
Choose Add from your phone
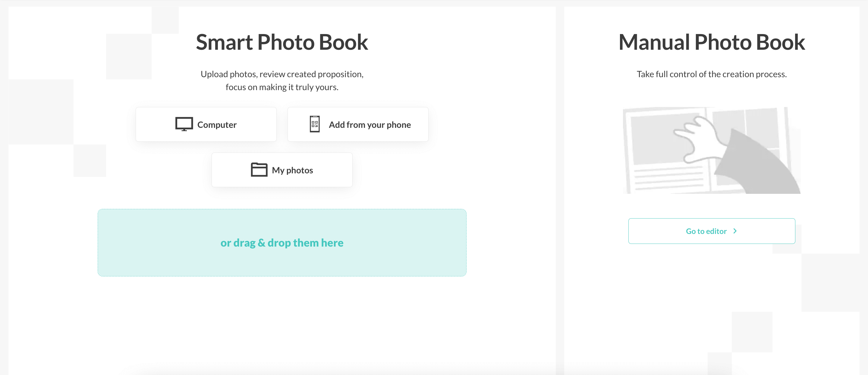click(358, 124)
